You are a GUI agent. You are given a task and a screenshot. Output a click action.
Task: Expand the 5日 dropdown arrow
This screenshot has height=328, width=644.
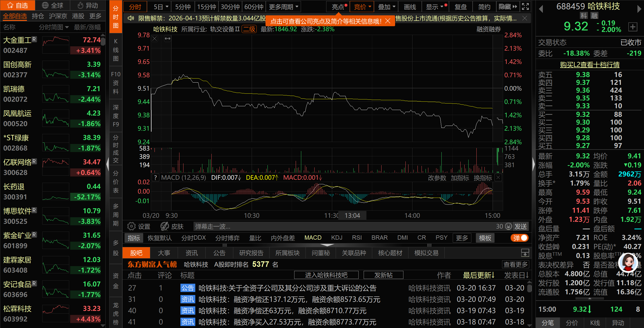tap(167, 7)
